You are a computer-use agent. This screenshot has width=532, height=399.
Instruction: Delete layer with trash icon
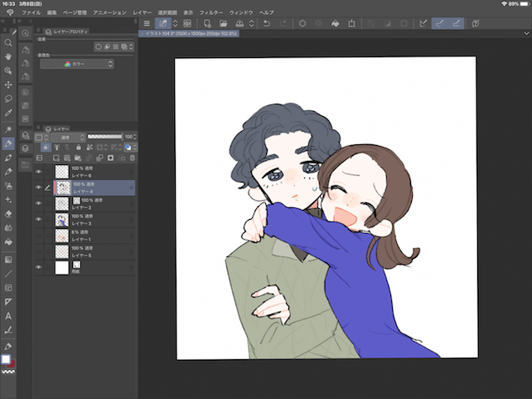click(x=133, y=158)
